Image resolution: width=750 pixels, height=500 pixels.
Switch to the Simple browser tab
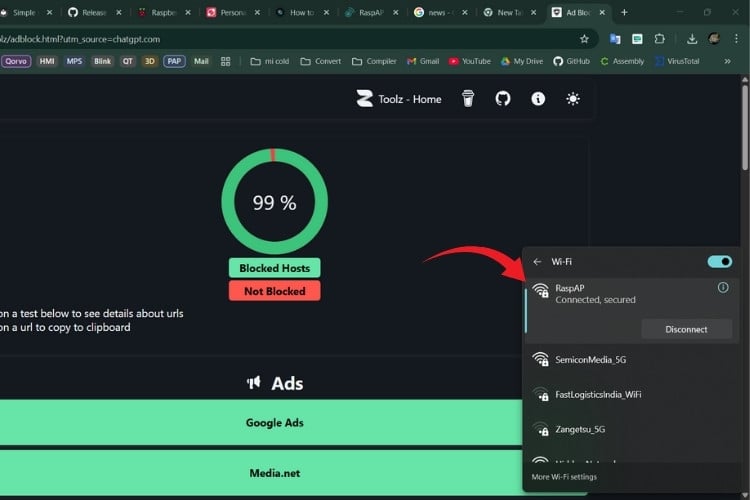click(x=24, y=12)
